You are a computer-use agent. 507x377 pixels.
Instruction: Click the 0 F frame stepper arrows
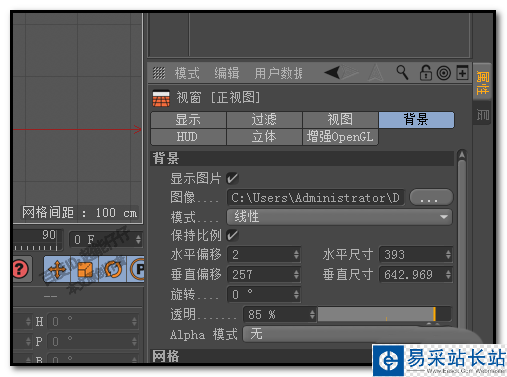(x=138, y=239)
